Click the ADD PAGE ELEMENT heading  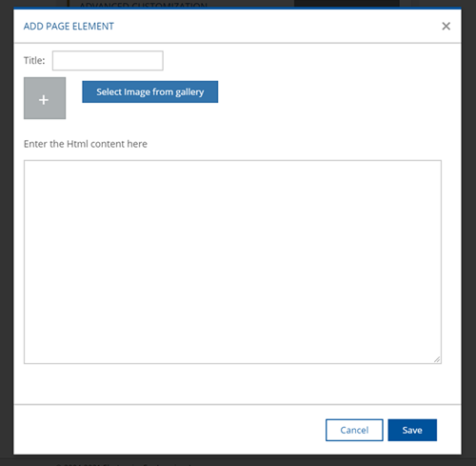[69, 26]
